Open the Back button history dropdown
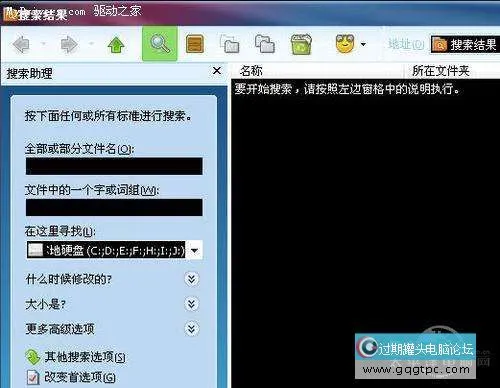The width and height of the screenshot is (500, 388). 43,44
